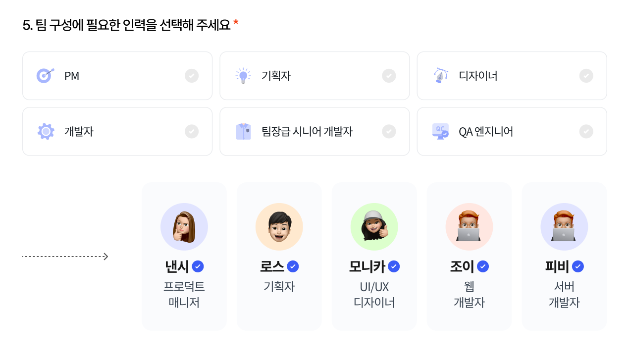Image resolution: width=629 pixels, height=364 pixels.
Task: Select the QA 엔지니어 check circle
Action: 586,131
